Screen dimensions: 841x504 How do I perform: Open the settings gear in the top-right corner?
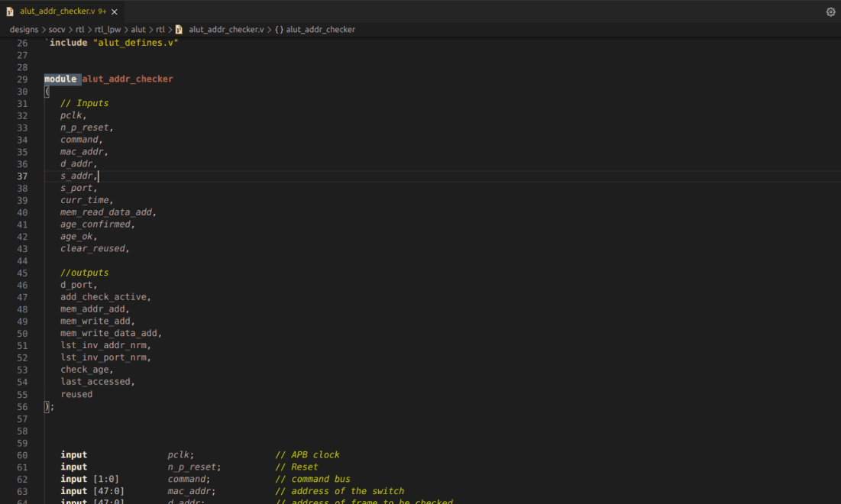(830, 11)
